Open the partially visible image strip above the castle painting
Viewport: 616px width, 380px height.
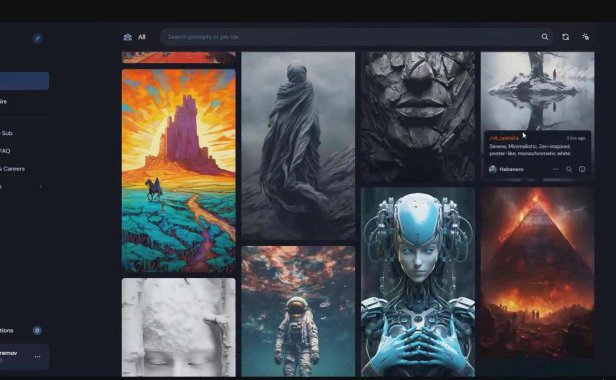[179, 57]
